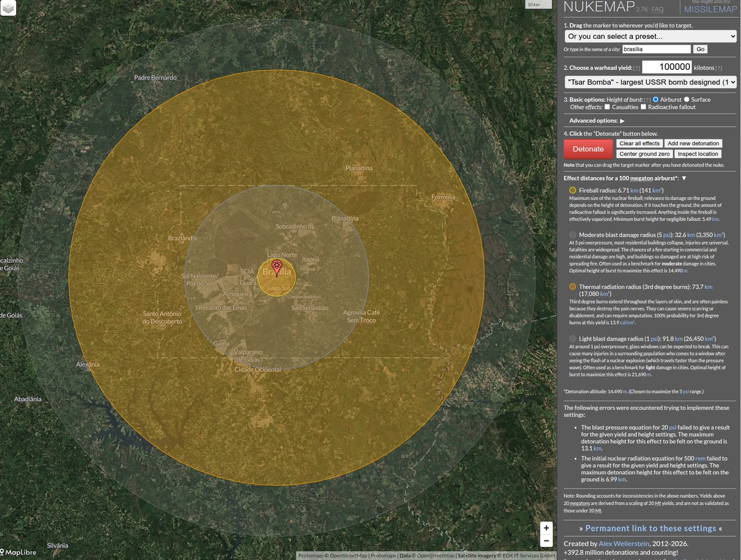Click the Light blast damage gray swatch

(x=572, y=338)
